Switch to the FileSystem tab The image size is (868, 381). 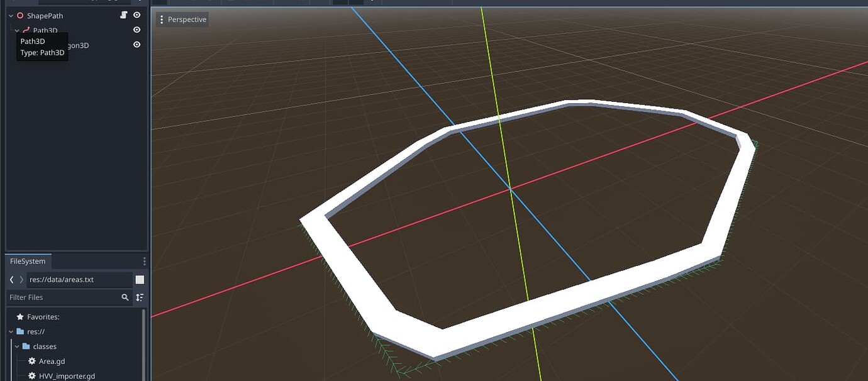tap(27, 261)
